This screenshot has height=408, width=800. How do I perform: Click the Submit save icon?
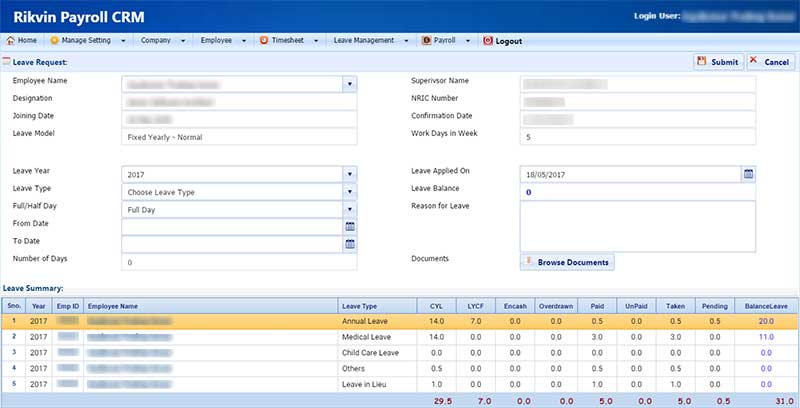[703, 61]
